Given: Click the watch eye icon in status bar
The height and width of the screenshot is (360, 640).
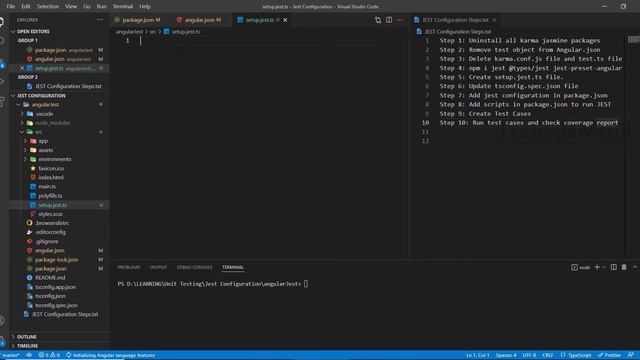Looking at the screenshot, I should 29,355.
